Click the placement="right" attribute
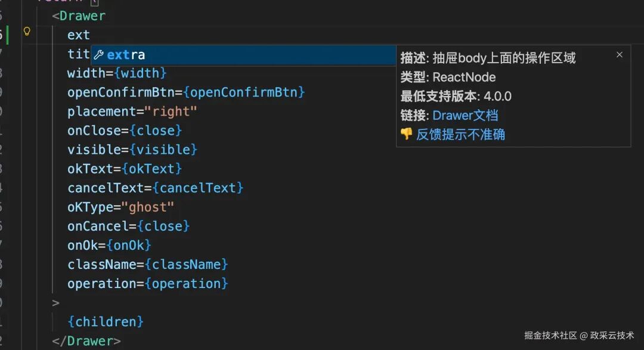Viewport: 644px width, 350px height. pos(131,111)
